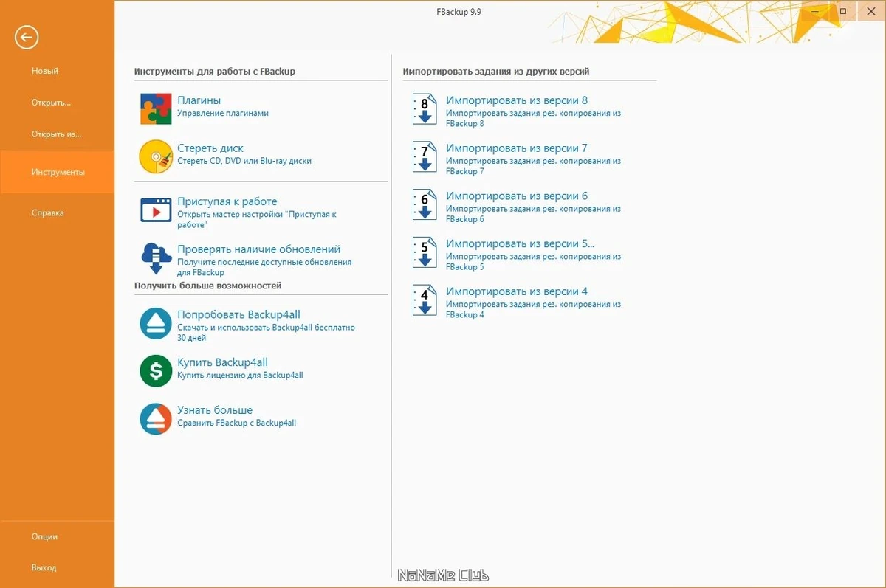Click the Попробовать Backup4all blue icon
Screen dimensions: 886x588
(156, 322)
